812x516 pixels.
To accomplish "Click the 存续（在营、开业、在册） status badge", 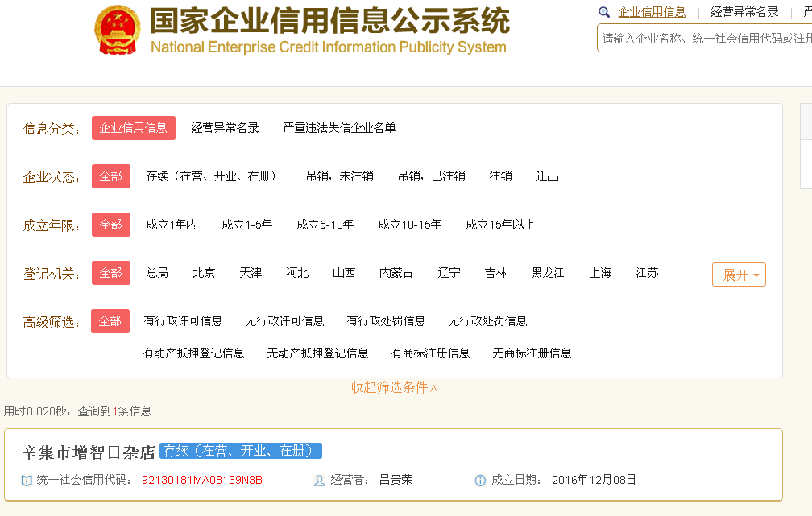I will pos(241,451).
